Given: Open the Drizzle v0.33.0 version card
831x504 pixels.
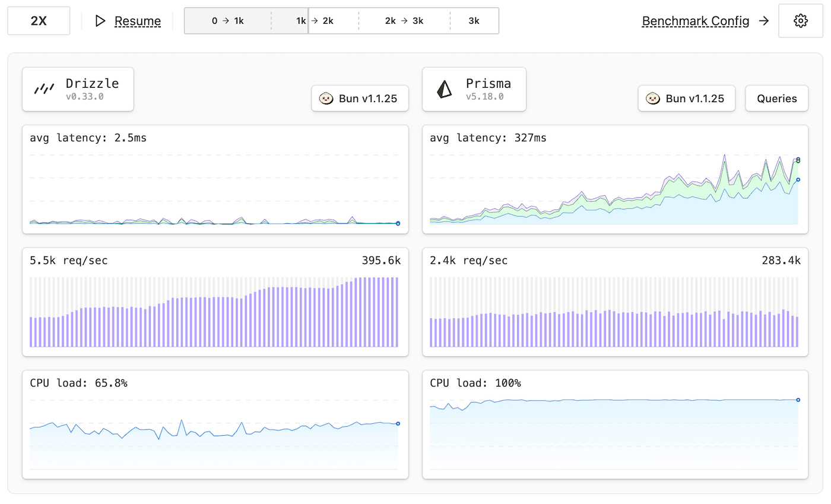Looking at the screenshot, I should pyautogui.click(x=78, y=89).
